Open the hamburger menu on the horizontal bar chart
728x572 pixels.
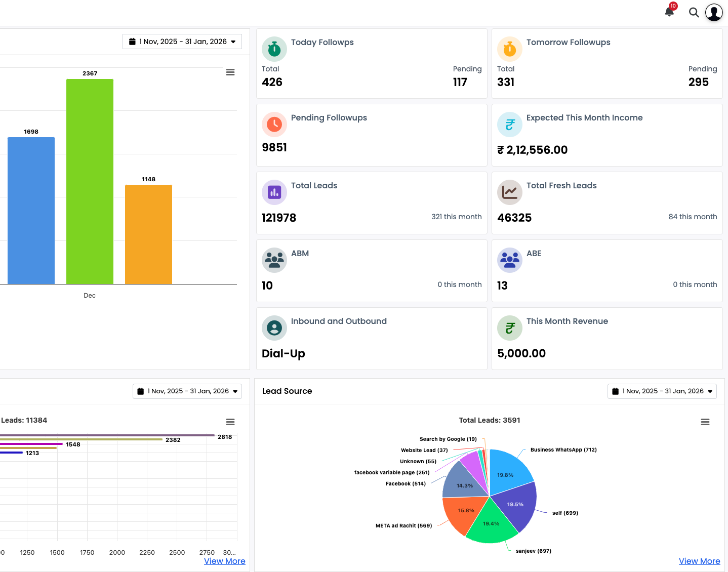pos(230,421)
